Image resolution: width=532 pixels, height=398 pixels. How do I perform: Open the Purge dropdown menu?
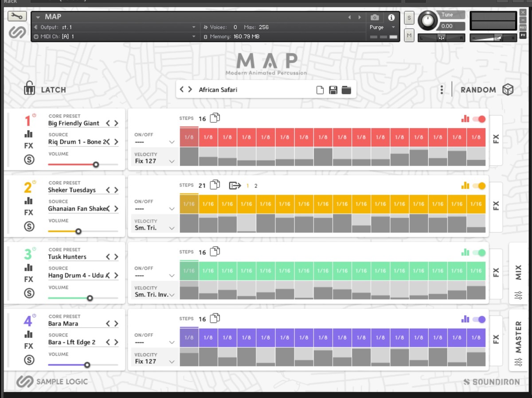coord(382,27)
